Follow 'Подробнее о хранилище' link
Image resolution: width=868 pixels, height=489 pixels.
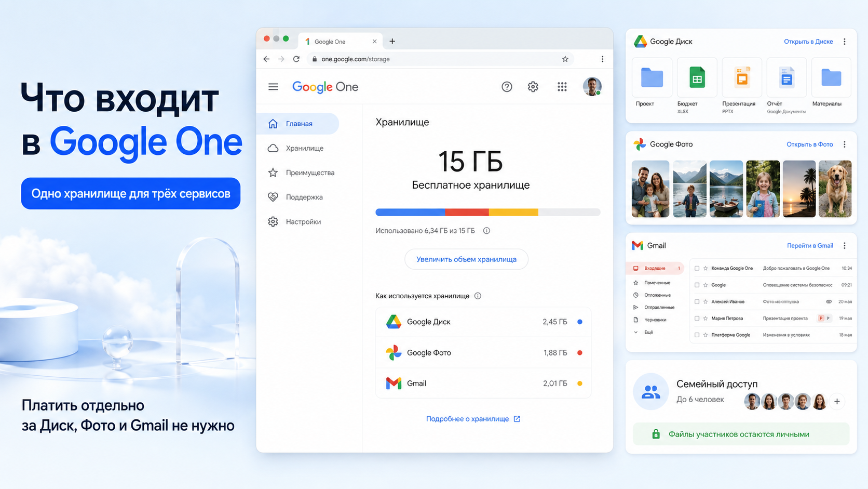click(x=473, y=419)
